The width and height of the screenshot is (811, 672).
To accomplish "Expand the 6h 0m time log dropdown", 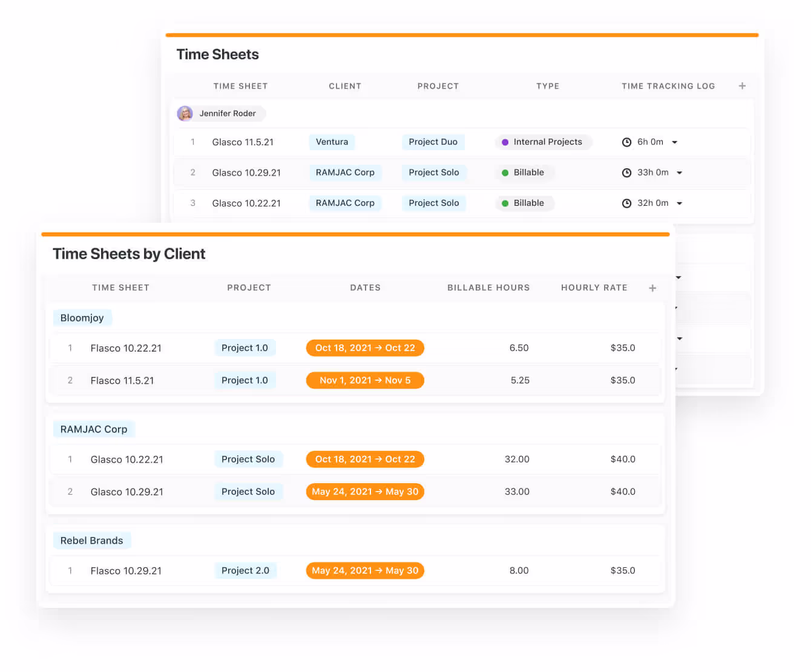I will [675, 142].
